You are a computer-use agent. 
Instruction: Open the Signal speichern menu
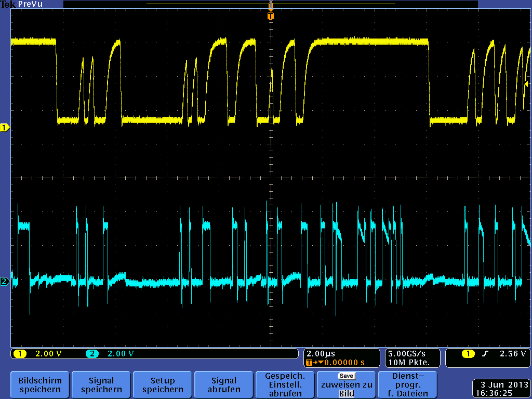pos(101,384)
